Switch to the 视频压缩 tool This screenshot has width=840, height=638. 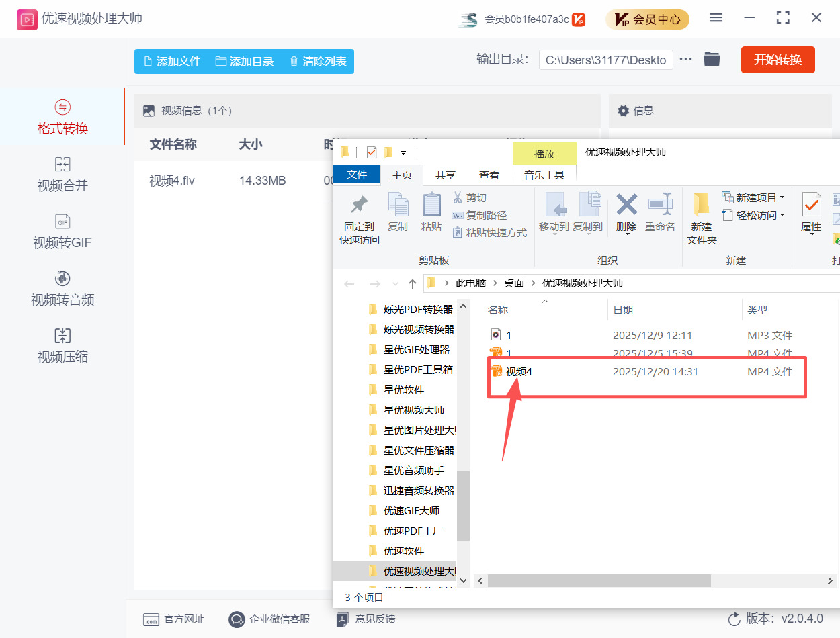coord(62,346)
